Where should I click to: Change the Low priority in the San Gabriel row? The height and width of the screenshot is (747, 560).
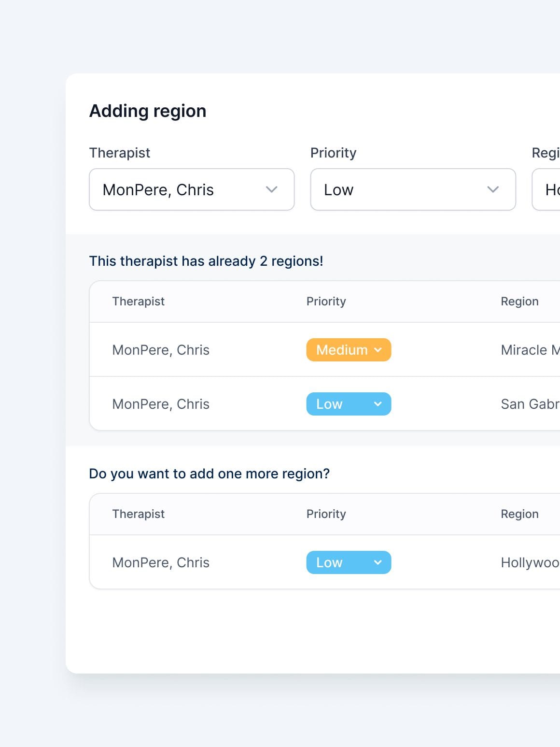coord(338,404)
